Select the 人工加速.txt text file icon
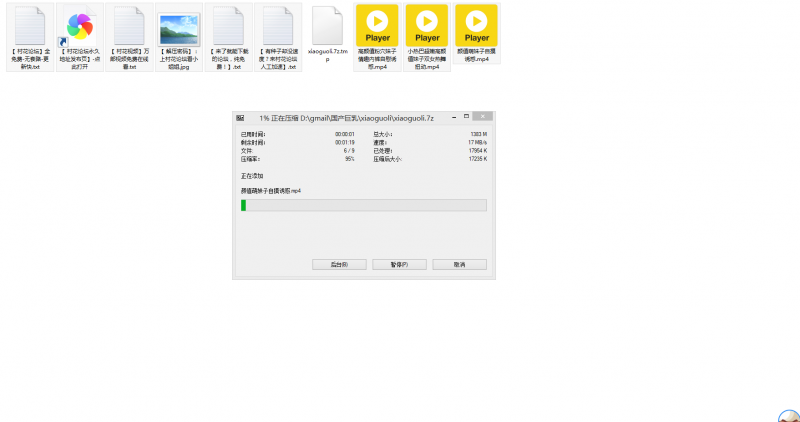Screen dimensions: 800x422 pos(278,27)
